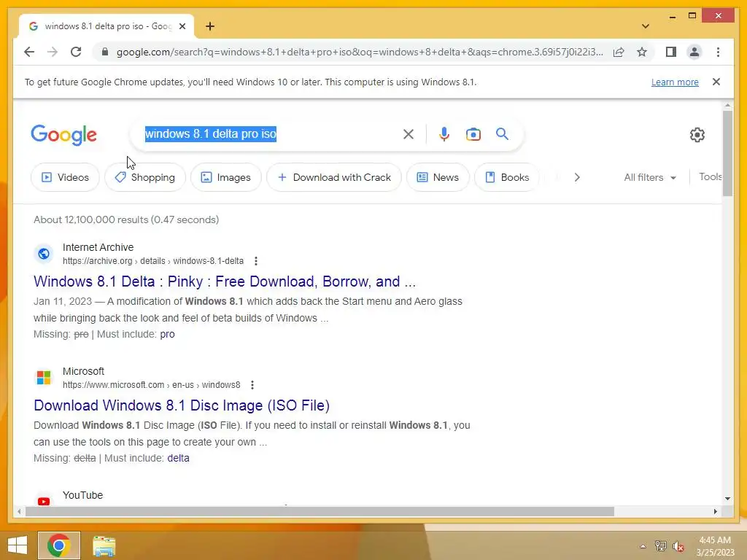Open the Windows Start button
The height and width of the screenshot is (560, 747).
[18, 545]
